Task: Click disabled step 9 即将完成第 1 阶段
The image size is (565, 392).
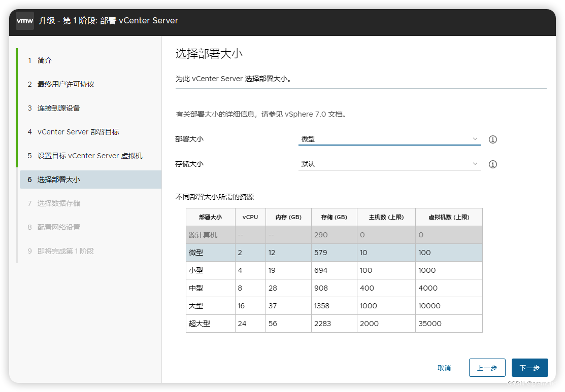Action: pos(60,251)
